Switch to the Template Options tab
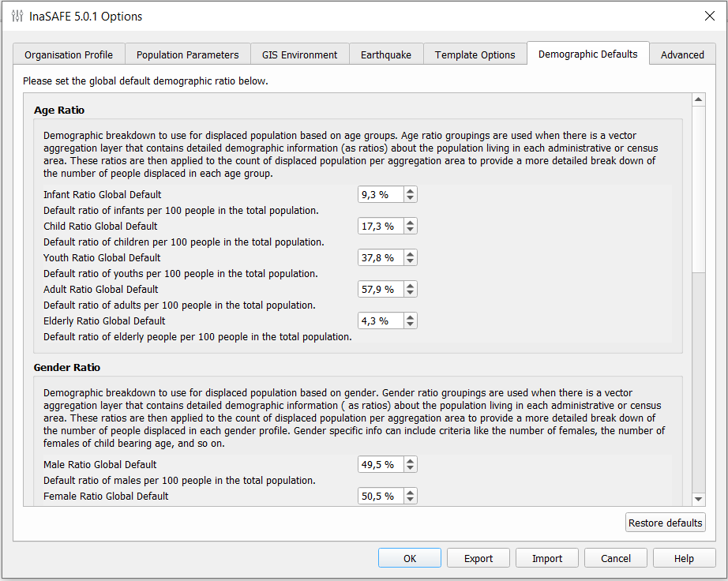Viewport: 728px width, 581px height. [x=475, y=54]
